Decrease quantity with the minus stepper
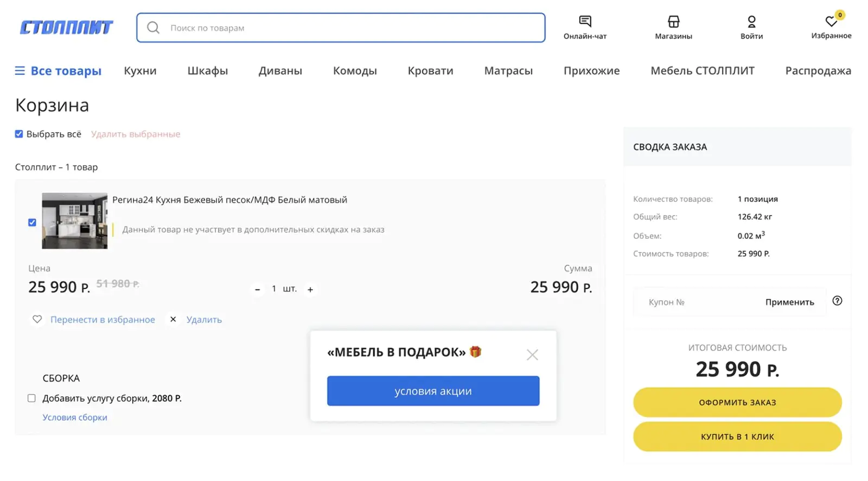The width and height of the screenshot is (868, 481). pyautogui.click(x=257, y=289)
